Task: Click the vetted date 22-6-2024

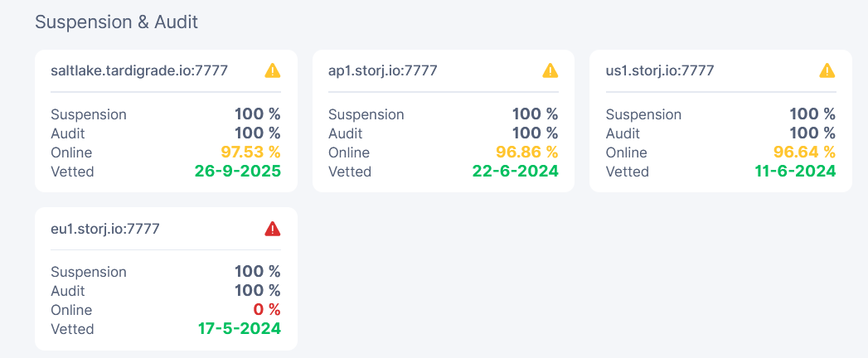Action: [516, 172]
